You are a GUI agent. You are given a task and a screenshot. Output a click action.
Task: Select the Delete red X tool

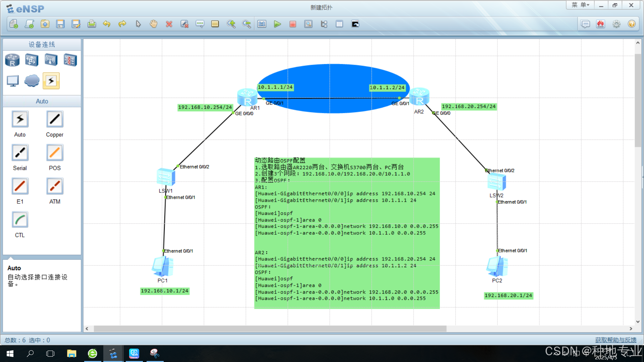[169, 24]
